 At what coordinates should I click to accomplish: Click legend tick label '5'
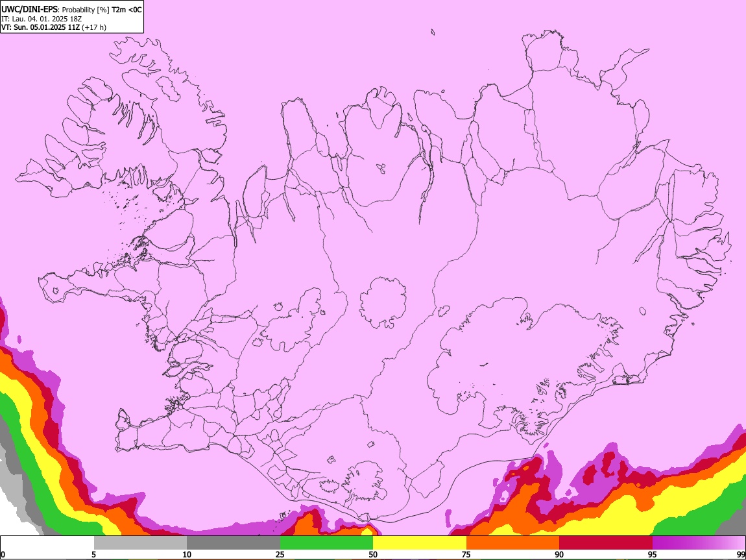(x=93, y=555)
